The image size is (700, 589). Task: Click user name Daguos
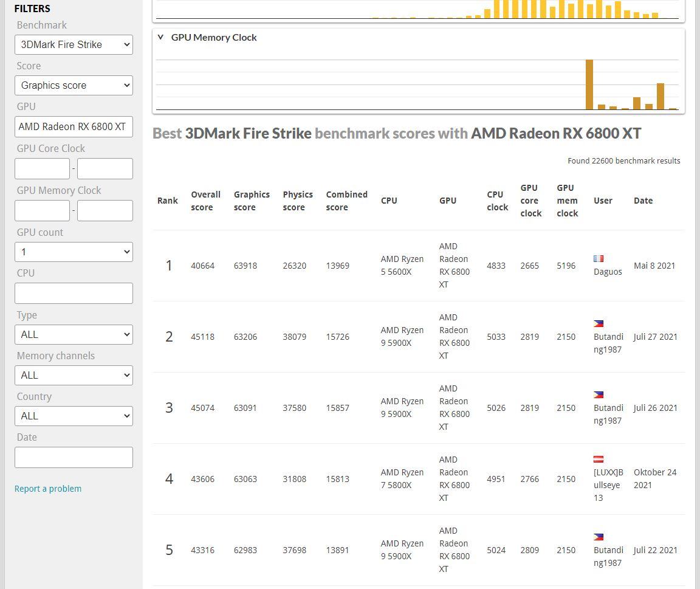608,272
